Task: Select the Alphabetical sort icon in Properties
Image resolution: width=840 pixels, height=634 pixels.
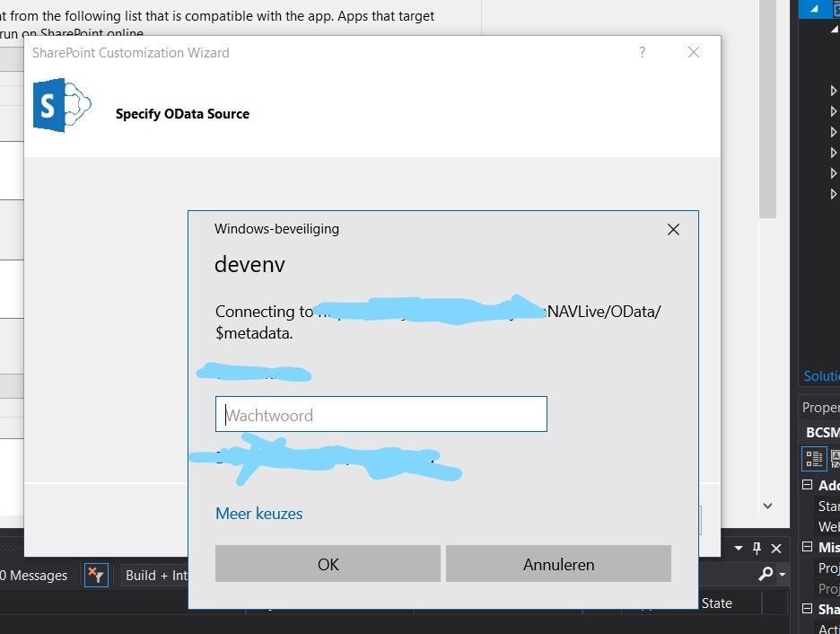Action: [x=835, y=459]
